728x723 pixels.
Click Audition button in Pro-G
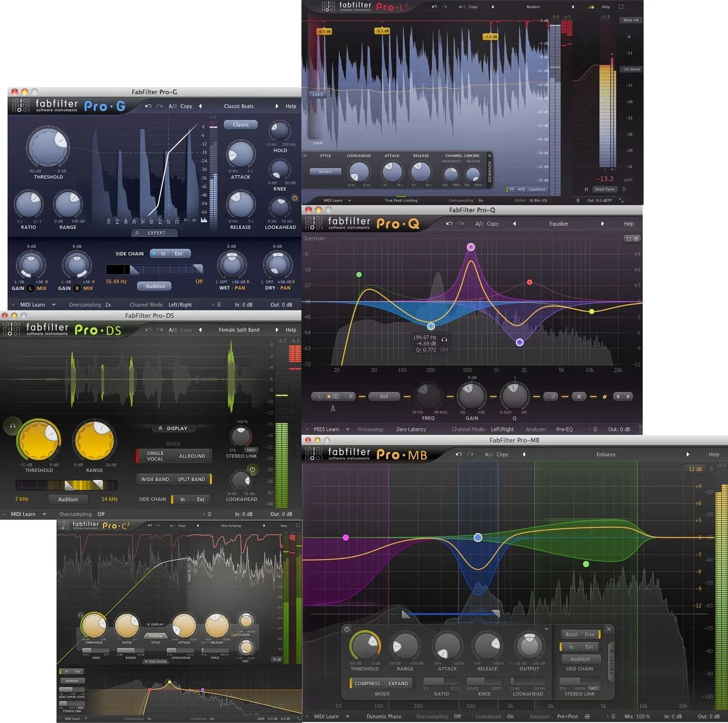click(x=155, y=286)
